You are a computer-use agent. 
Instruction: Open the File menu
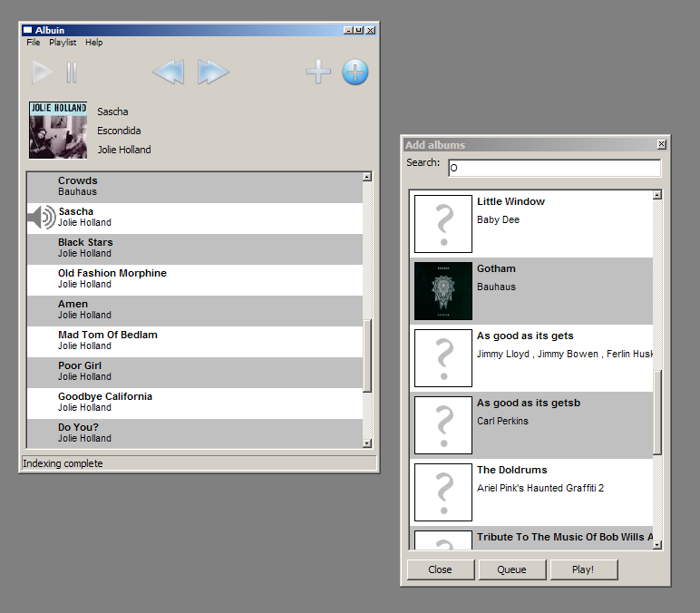(33, 43)
